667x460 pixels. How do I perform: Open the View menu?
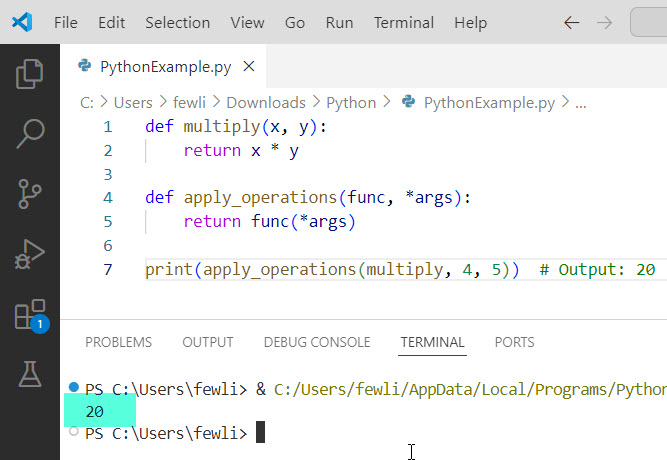tap(247, 23)
